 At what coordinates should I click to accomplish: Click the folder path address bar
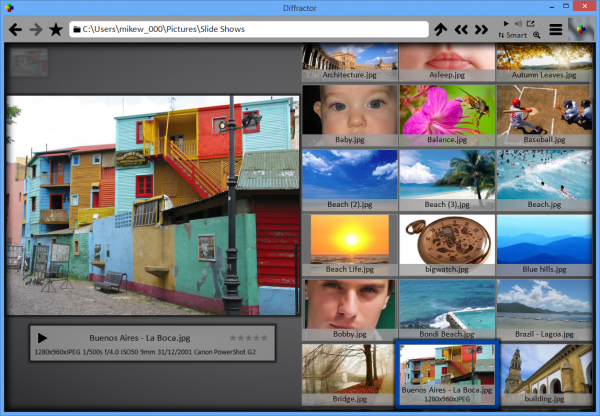click(249, 29)
